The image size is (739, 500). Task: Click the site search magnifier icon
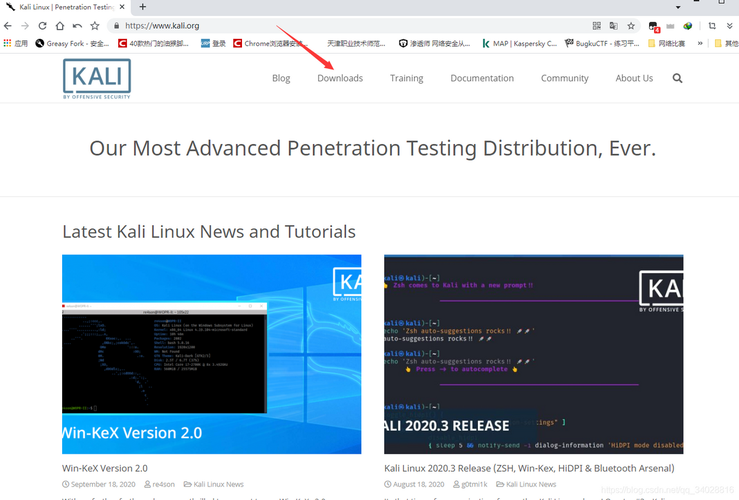(677, 78)
